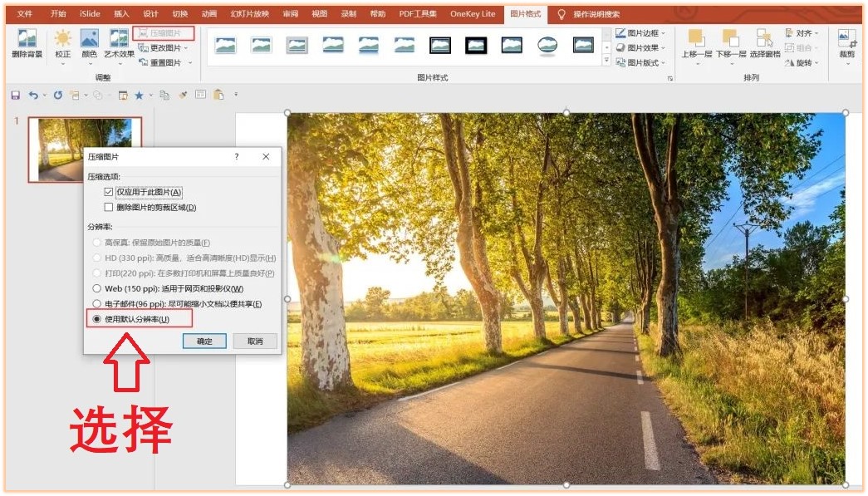
Task: Click the save icon in quick access toolbar
Action: (15, 96)
